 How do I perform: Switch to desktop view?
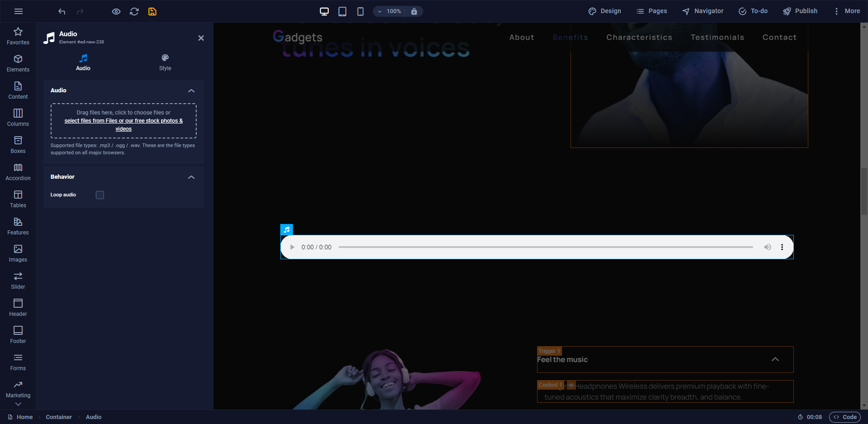[x=324, y=11]
